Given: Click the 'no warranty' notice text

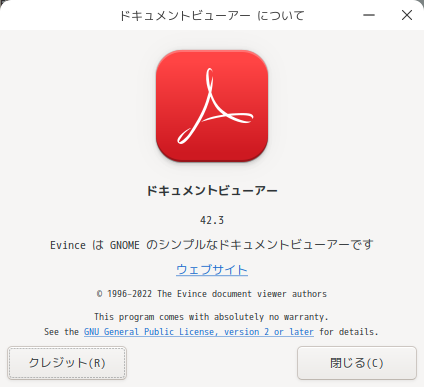Looking at the screenshot, I should pyautogui.click(x=211, y=317).
